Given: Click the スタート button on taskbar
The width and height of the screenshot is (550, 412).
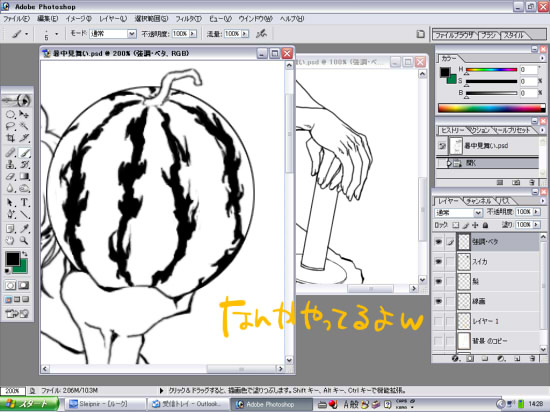Looking at the screenshot, I should tap(29, 404).
